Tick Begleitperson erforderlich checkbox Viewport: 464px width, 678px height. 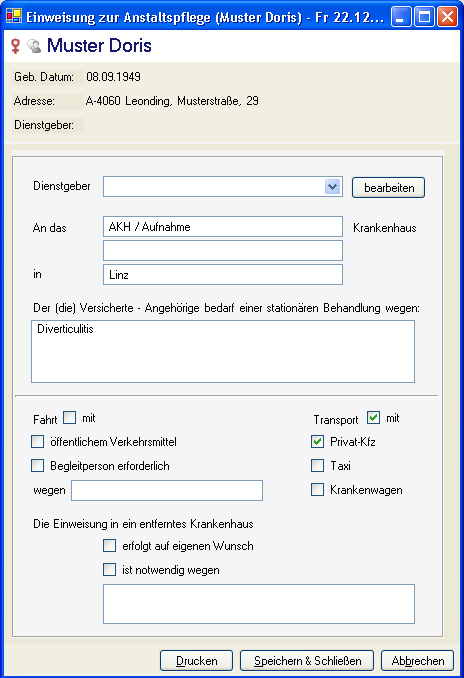click(x=38, y=466)
